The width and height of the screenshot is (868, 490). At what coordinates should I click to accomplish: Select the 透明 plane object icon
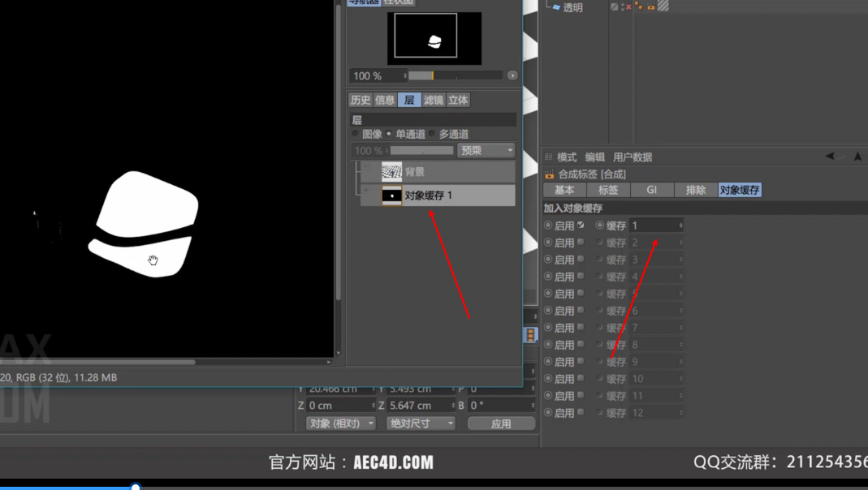(556, 7)
